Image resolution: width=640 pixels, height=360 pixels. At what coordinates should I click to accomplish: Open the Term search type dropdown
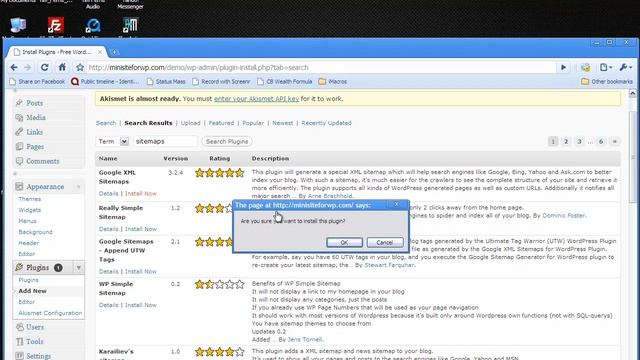(x=113, y=141)
